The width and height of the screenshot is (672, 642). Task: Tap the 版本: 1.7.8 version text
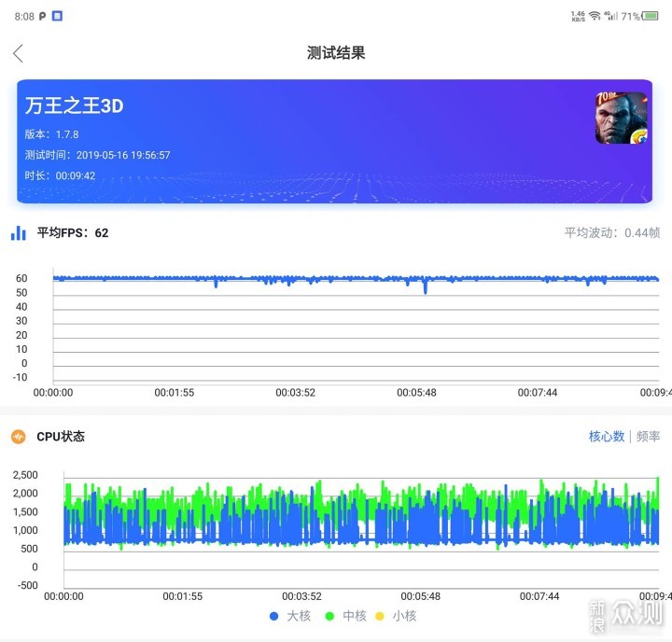51,134
